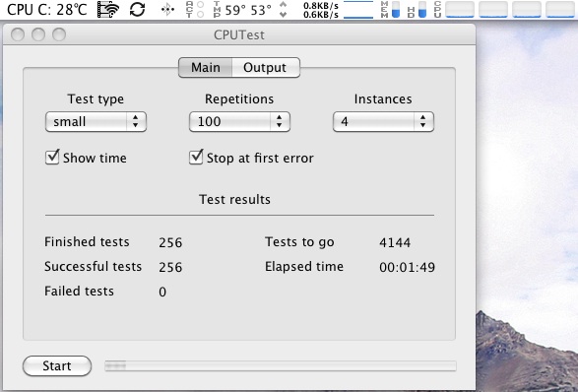Click the ACT disk activity indicator
Viewport: 578px width, 392px height.
[x=195, y=10]
